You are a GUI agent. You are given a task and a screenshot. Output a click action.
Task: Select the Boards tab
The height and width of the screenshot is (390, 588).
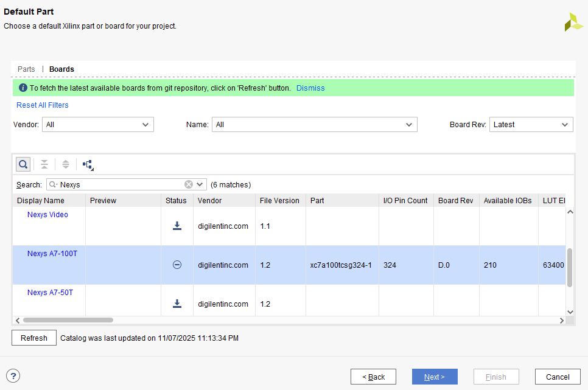click(61, 69)
